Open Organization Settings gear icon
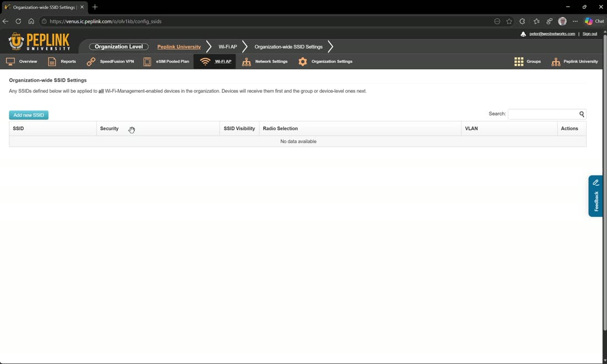Viewport: 607px width, 364px height. pos(303,62)
